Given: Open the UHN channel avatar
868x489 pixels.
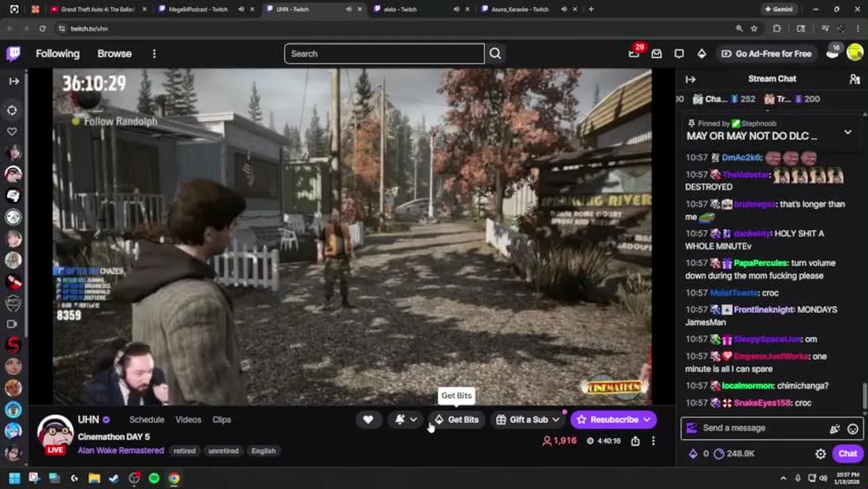Looking at the screenshot, I should (x=55, y=433).
